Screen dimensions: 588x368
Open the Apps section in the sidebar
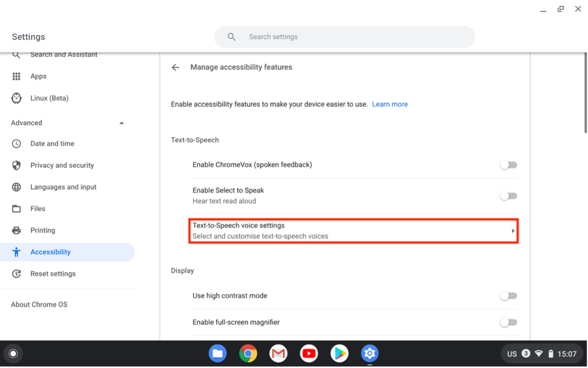(x=38, y=76)
